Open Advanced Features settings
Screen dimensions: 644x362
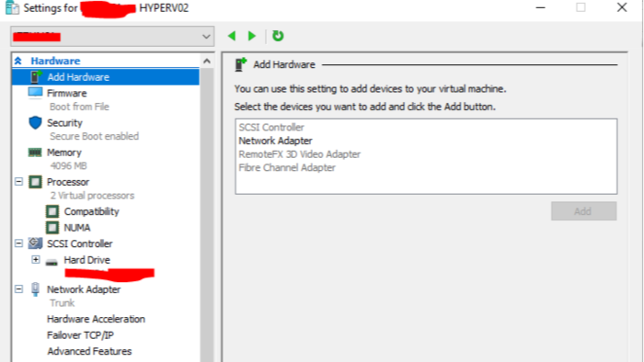coord(89,351)
